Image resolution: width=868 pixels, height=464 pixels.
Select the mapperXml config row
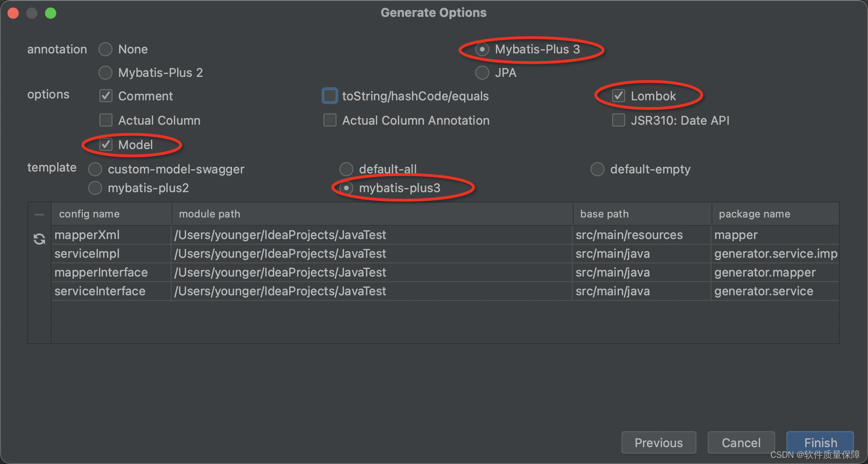tap(445, 235)
